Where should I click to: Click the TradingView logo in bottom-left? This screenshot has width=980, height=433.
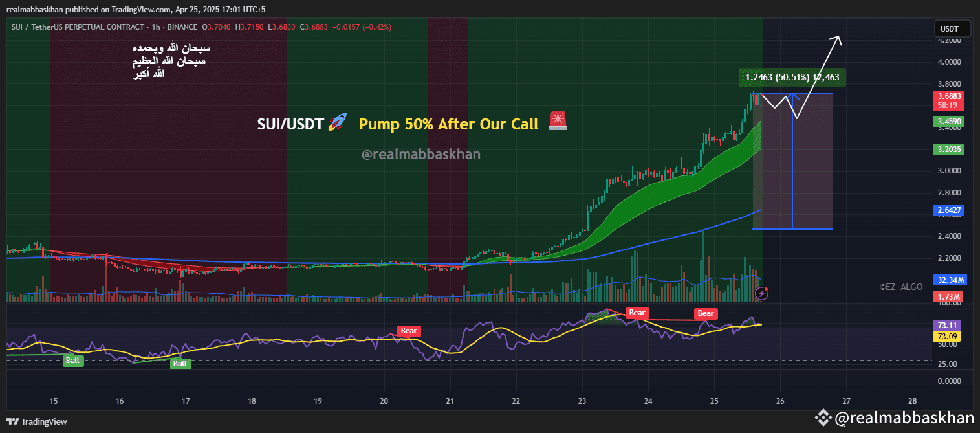(x=38, y=421)
